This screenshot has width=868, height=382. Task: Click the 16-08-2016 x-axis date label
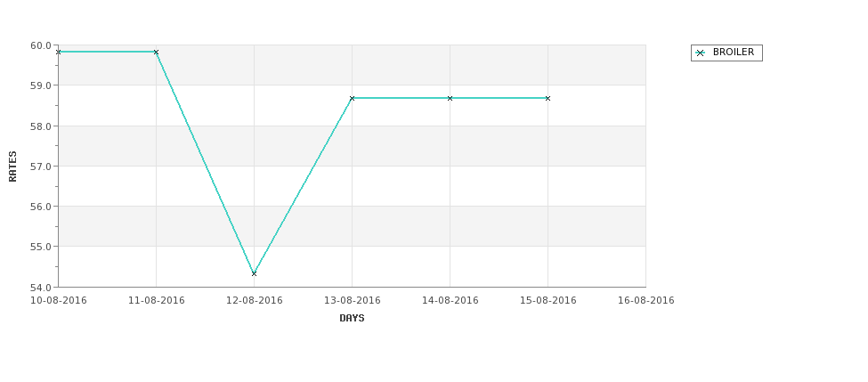pos(646,301)
